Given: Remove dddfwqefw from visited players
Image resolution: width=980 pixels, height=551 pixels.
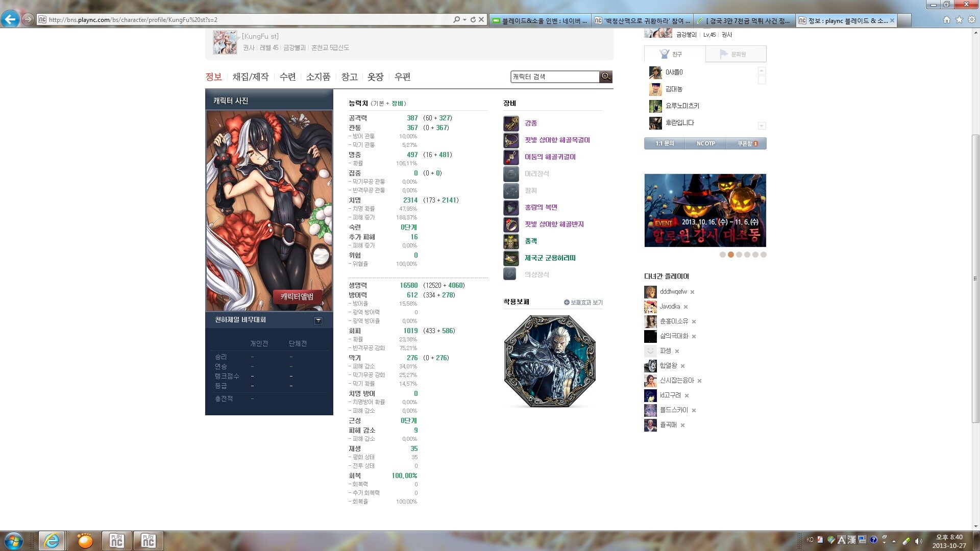Looking at the screenshot, I should click(693, 292).
